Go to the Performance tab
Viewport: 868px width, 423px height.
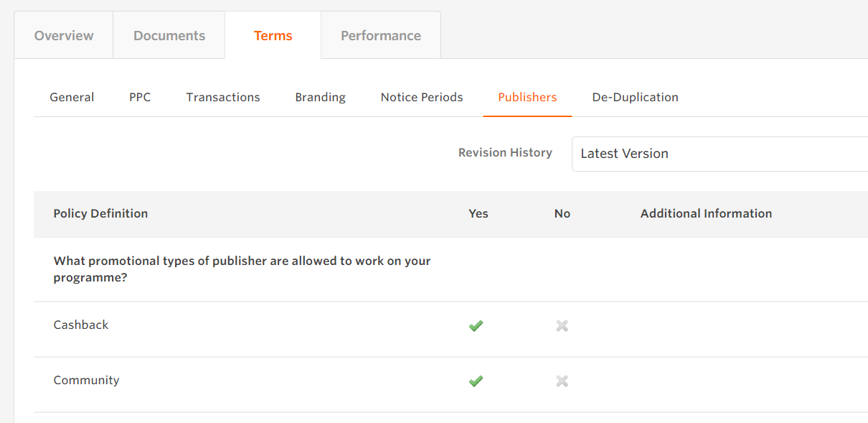tap(381, 36)
